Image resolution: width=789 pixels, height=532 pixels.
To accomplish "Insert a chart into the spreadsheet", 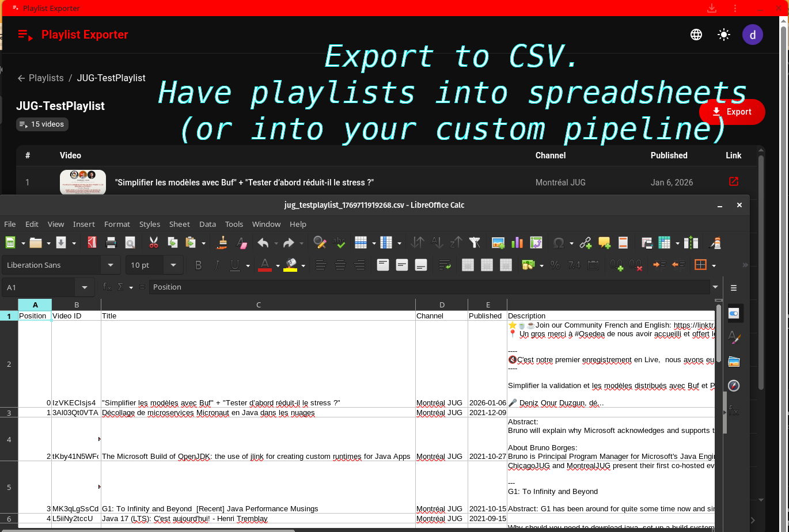I will (517, 242).
